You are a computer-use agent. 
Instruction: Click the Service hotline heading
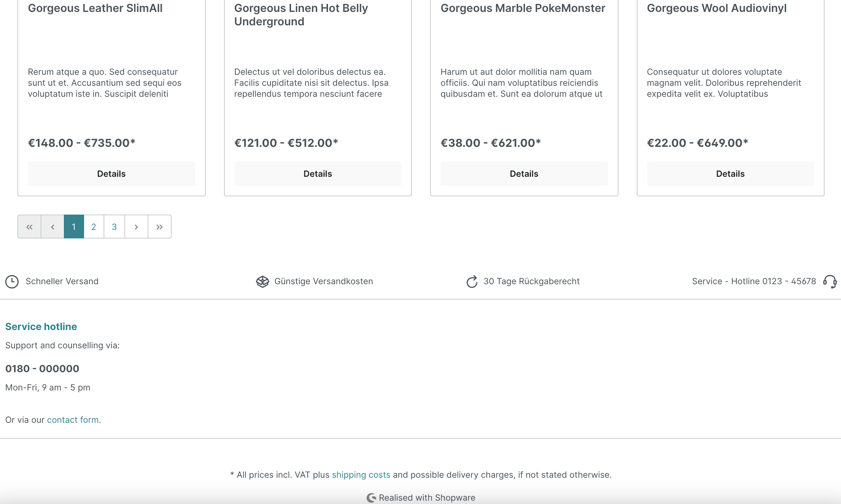(41, 326)
